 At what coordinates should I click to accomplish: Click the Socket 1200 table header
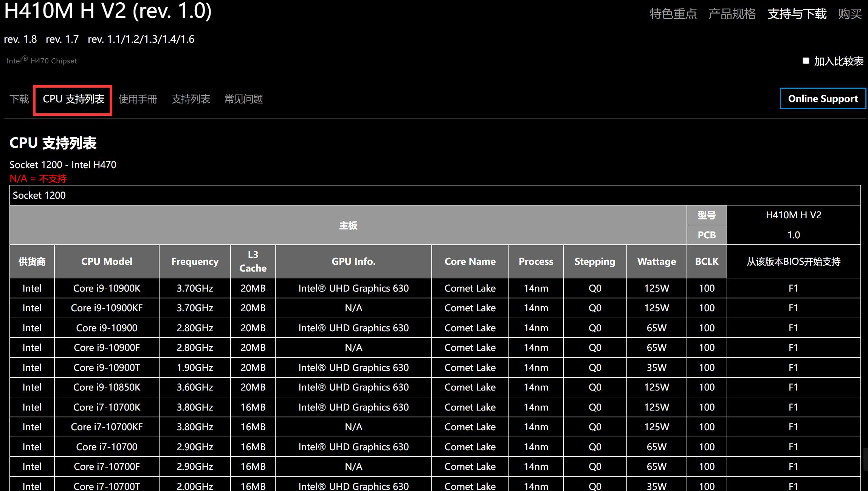[x=39, y=195]
